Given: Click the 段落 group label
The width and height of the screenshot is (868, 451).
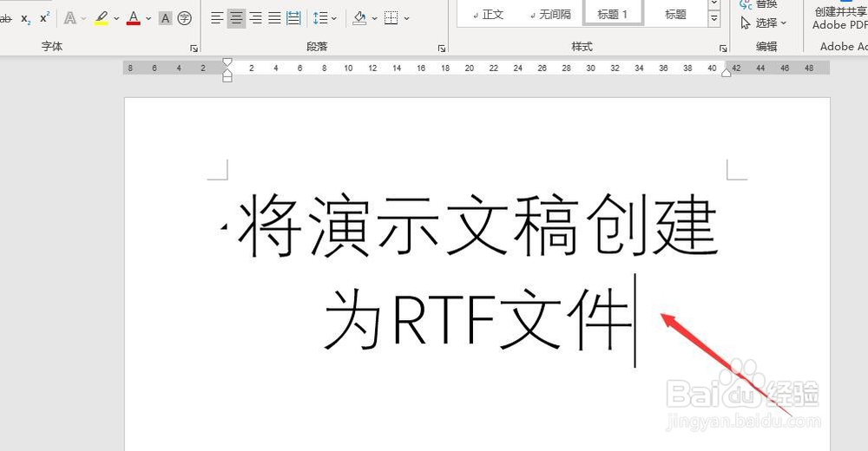Looking at the screenshot, I should click(x=317, y=47).
